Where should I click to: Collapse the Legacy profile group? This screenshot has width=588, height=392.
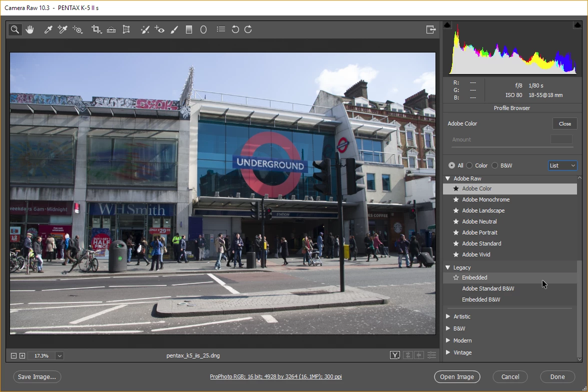(448, 267)
